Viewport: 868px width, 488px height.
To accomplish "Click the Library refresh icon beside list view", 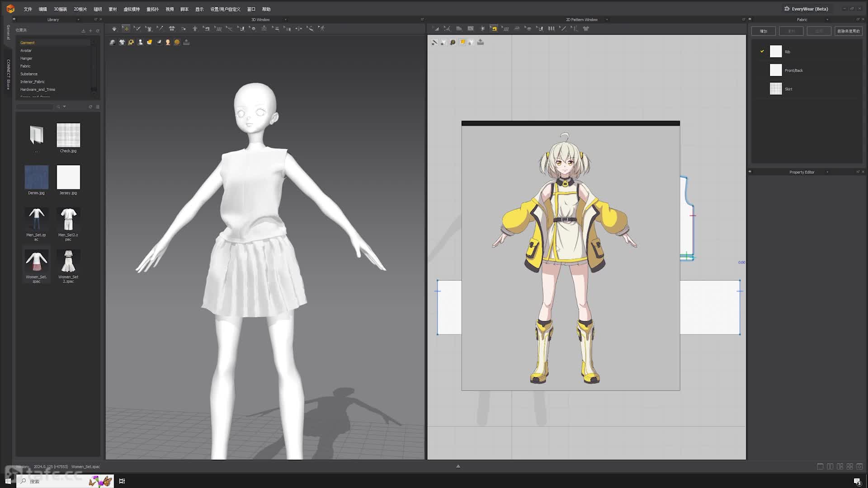I will tap(90, 107).
